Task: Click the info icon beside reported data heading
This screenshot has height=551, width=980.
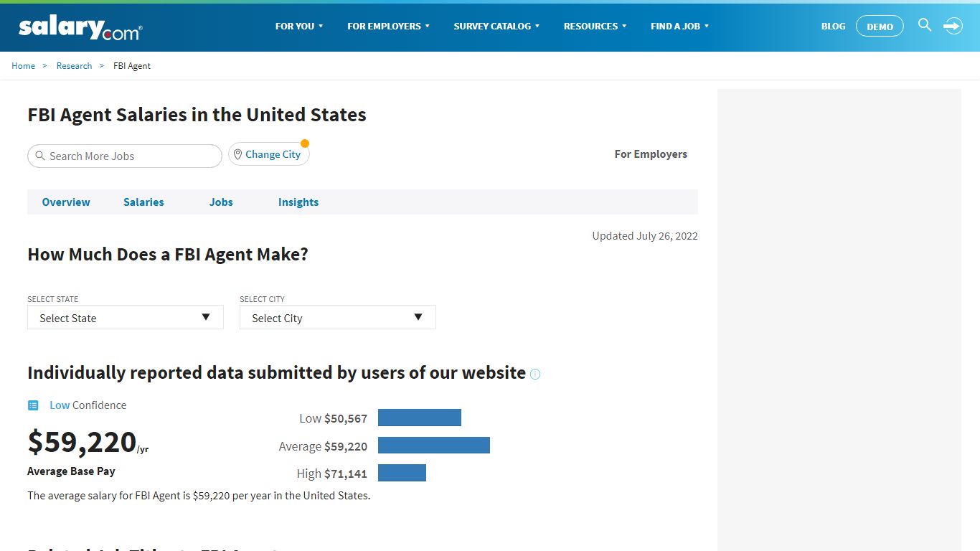Action: 535,374
